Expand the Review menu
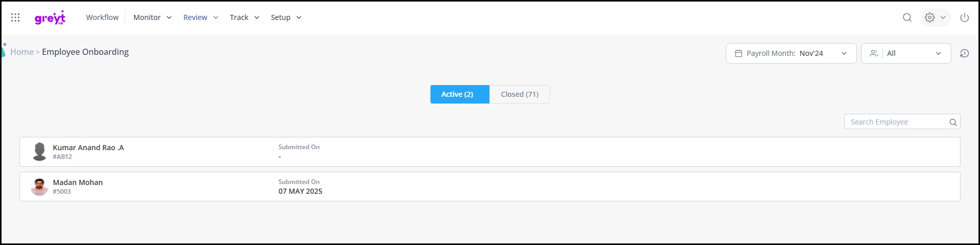Screen dimensions: 980x245 [x=201, y=17]
